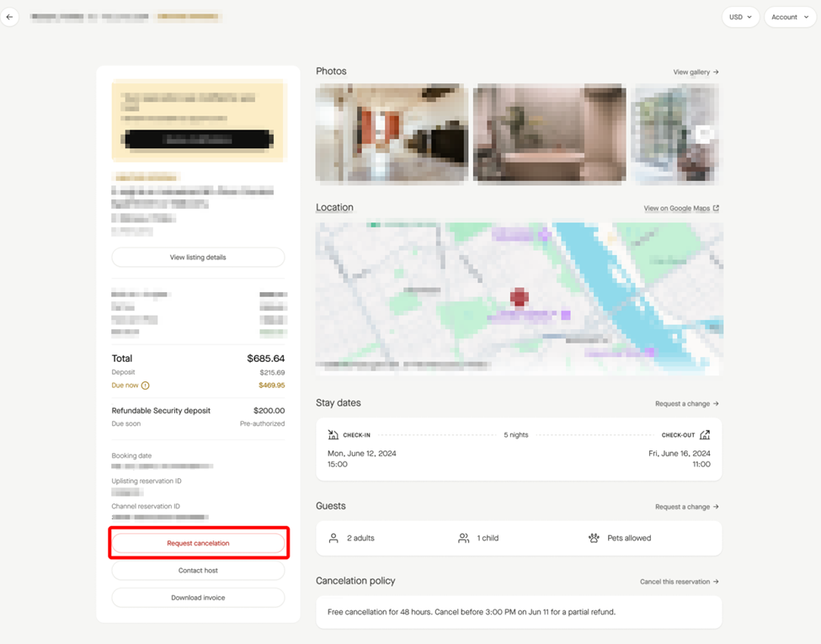The width and height of the screenshot is (821, 644).
Task: Click the check-out date Fri, June 16, 2024
Action: click(679, 454)
